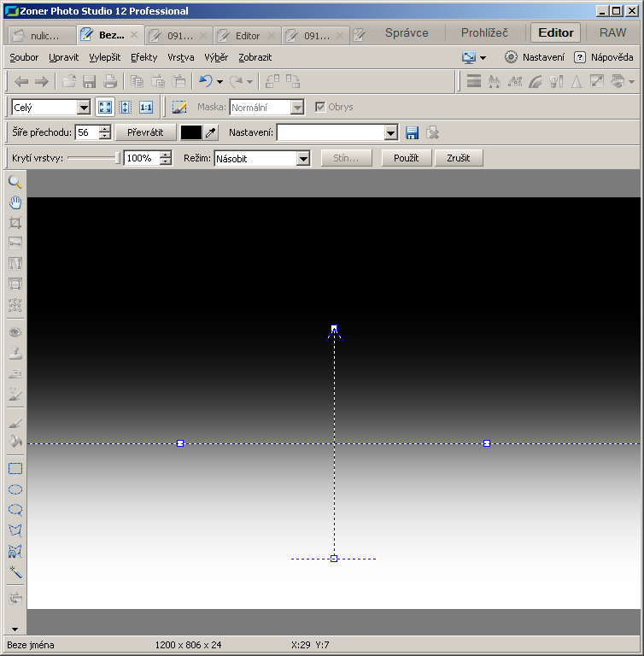
Task: Open the Režim blend mode dropdown
Action: [302, 158]
